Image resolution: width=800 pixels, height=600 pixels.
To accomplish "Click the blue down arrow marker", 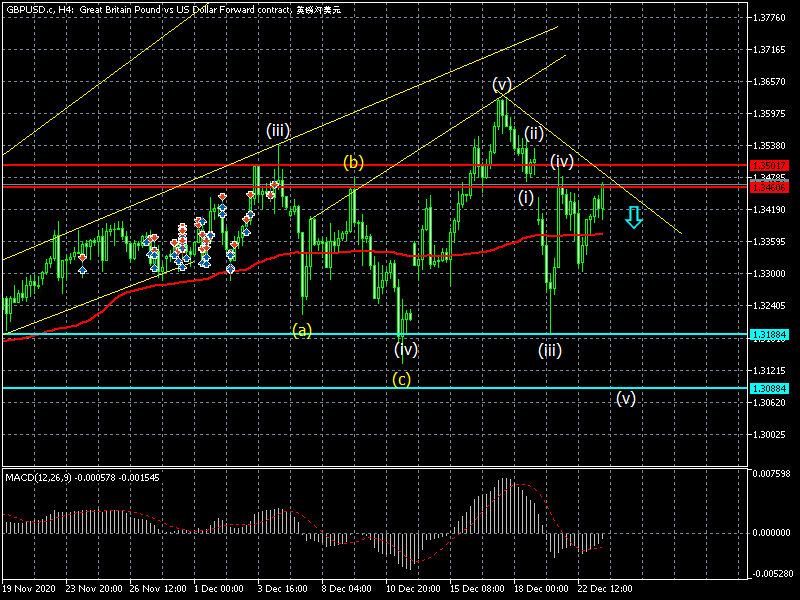I will [x=634, y=217].
